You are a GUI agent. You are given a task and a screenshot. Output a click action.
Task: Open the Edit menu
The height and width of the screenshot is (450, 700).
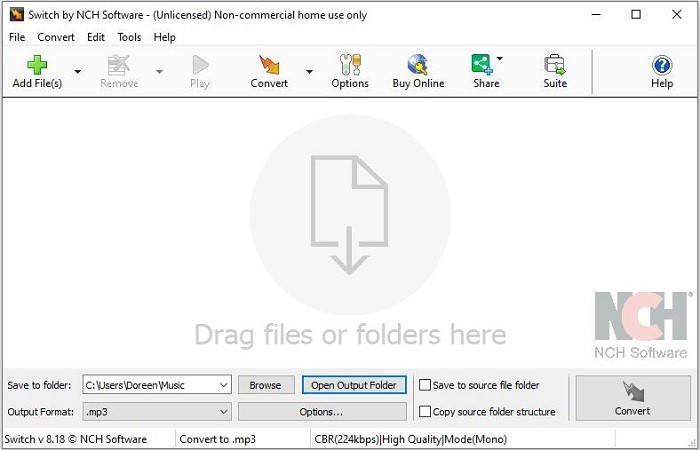(96, 37)
